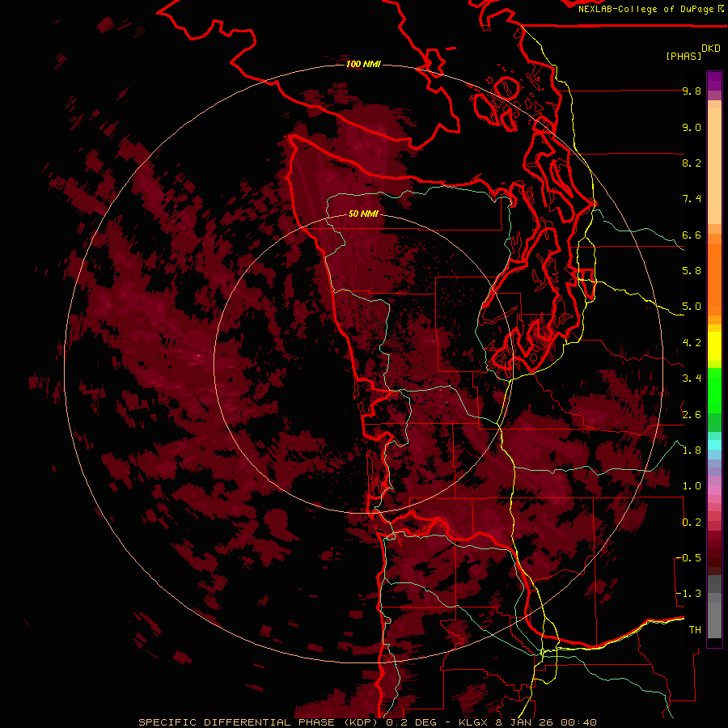The width and height of the screenshot is (728, 728).
Task: Click the bright green segment of the color bar
Action: [x=714, y=391]
